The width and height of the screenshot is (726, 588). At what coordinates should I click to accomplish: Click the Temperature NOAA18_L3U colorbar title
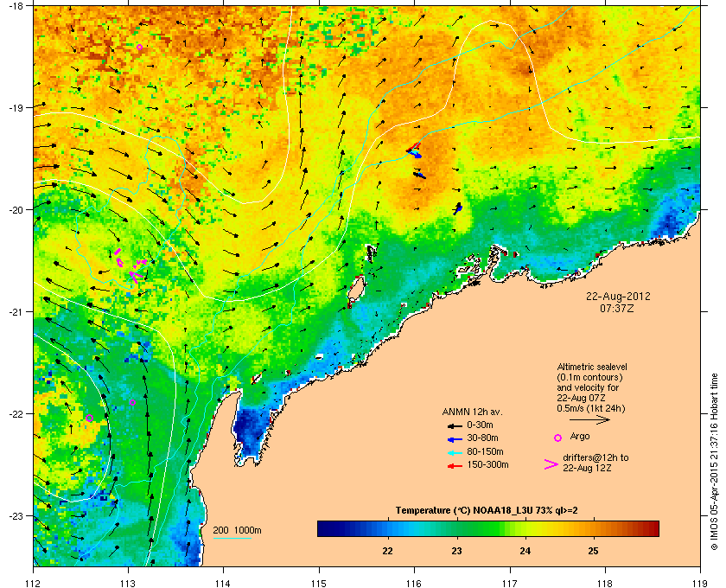[x=486, y=511]
